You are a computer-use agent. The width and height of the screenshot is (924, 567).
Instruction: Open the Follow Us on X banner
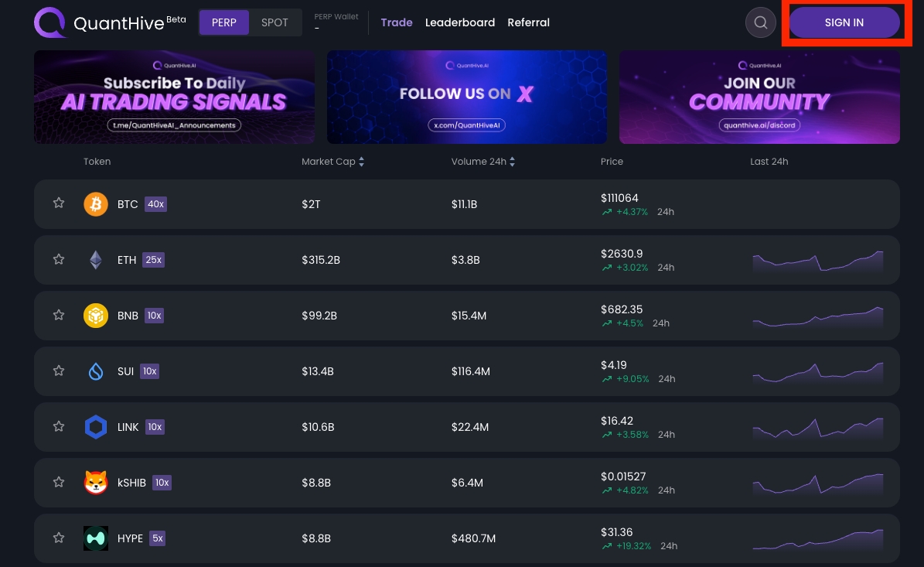pos(467,97)
